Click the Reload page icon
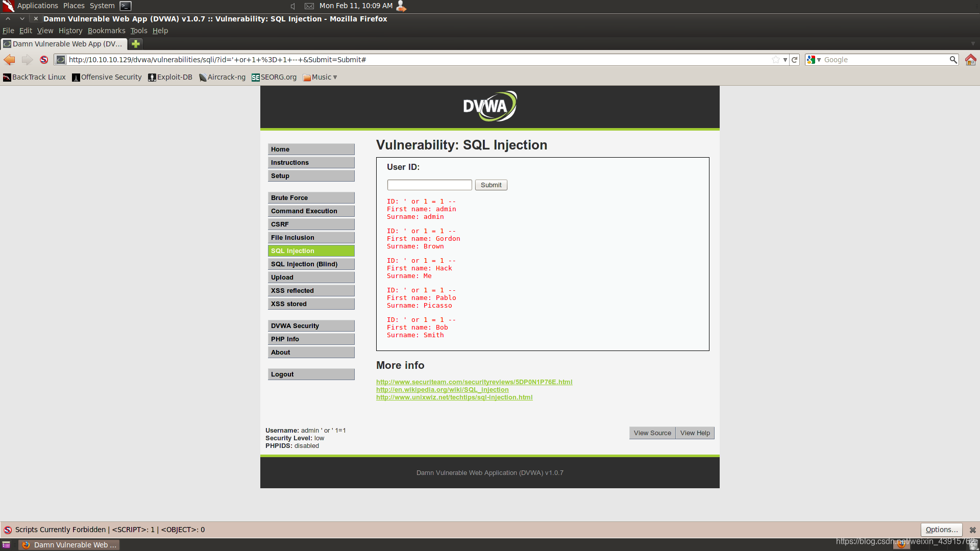 pyautogui.click(x=795, y=60)
